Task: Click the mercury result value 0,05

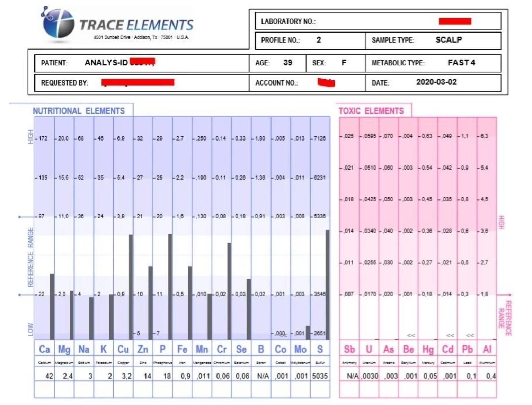Action: click(430, 376)
